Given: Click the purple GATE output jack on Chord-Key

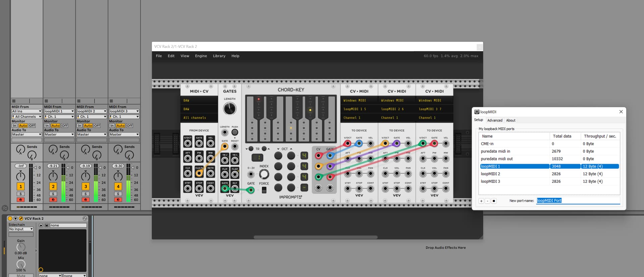Looking at the screenshot, I should pos(330,166).
